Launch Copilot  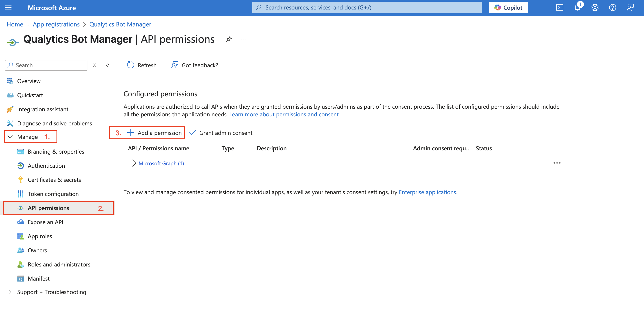pos(508,7)
